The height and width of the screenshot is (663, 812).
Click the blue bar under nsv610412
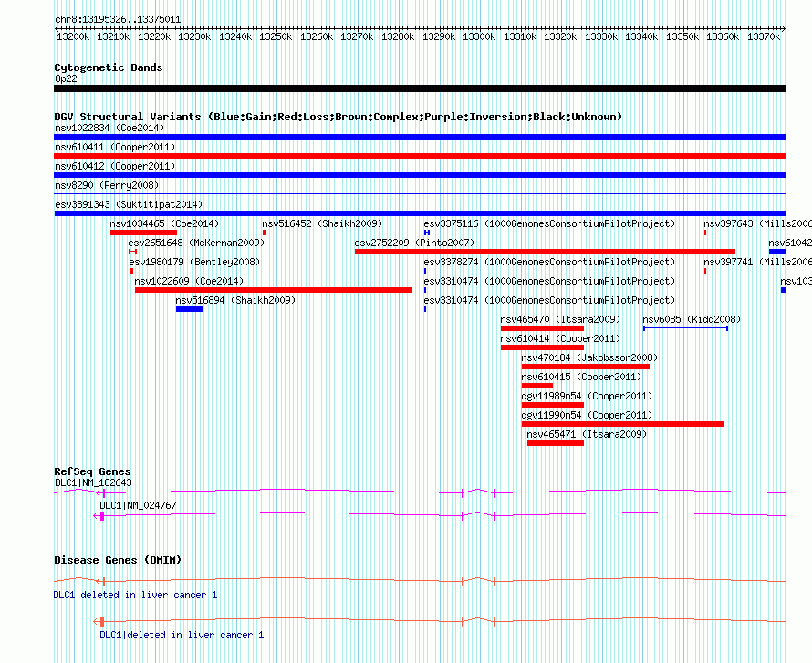pyautogui.click(x=420, y=175)
